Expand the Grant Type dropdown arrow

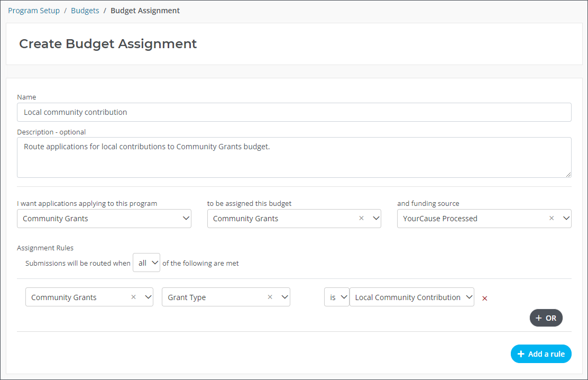point(284,297)
